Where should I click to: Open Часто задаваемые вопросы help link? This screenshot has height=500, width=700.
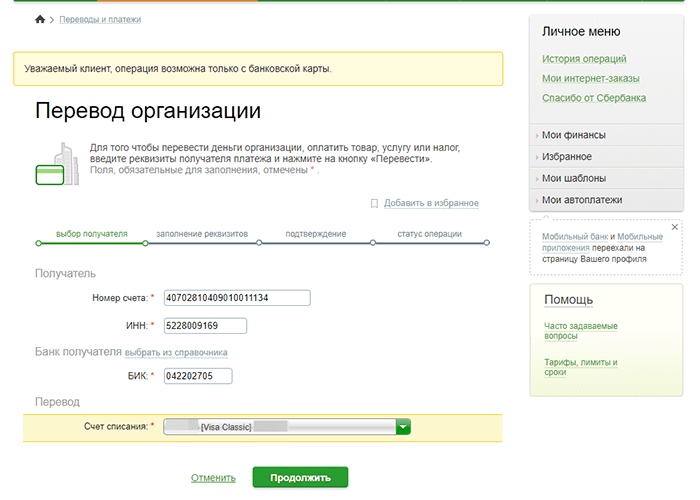tap(580, 331)
